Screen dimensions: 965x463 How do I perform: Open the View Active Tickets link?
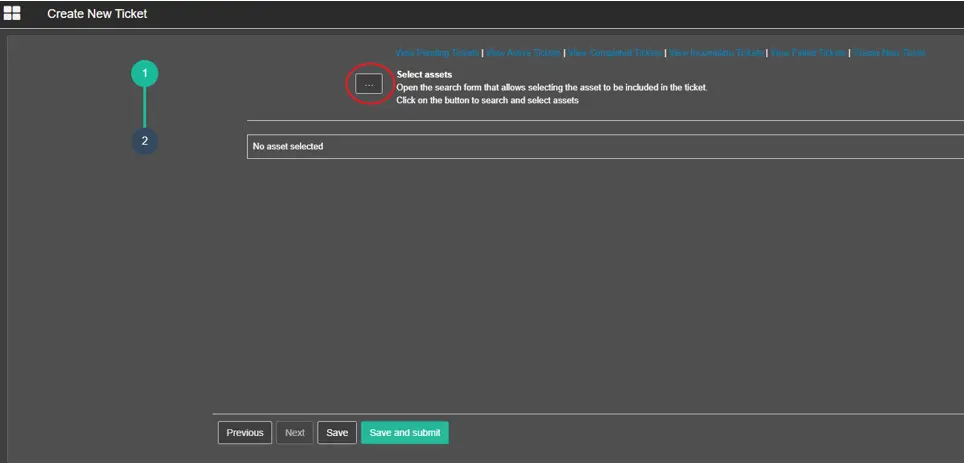(x=523, y=52)
